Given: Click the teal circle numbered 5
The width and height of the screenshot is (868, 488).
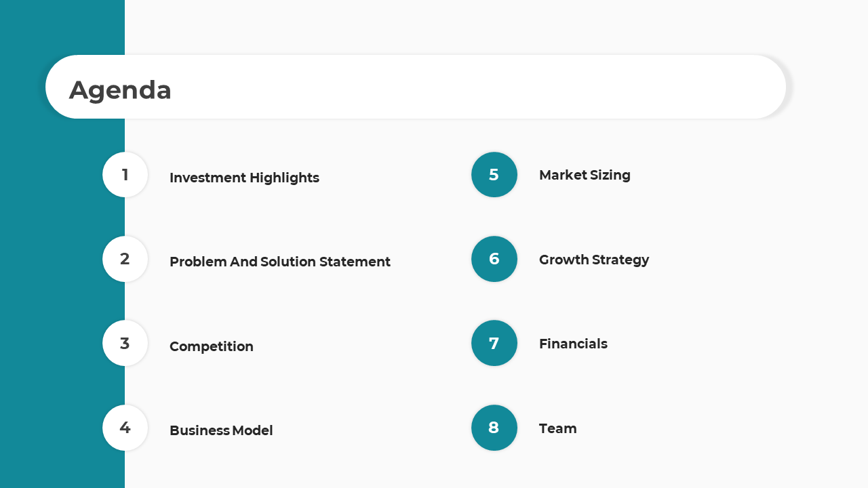Looking at the screenshot, I should tap(494, 175).
